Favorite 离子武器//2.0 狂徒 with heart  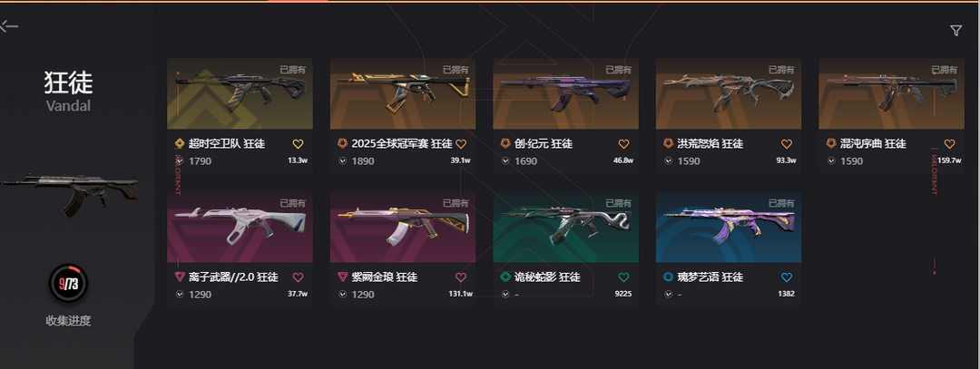click(x=298, y=277)
